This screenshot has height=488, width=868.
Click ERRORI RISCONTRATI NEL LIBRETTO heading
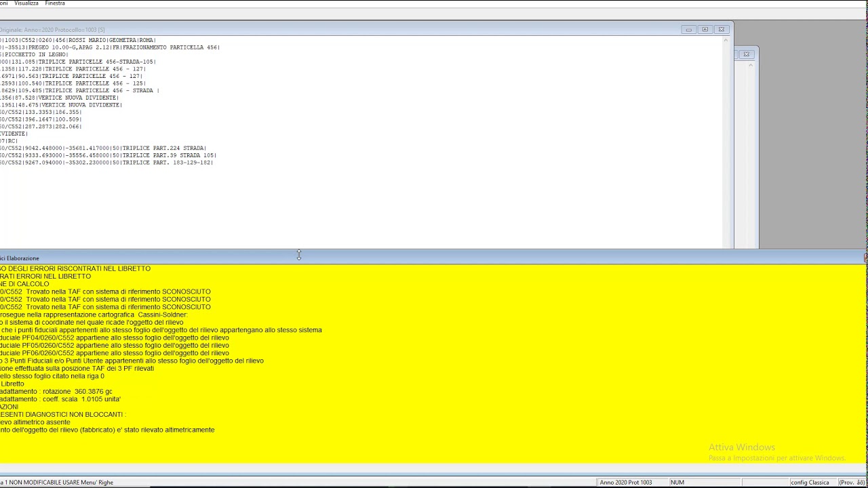click(75, 268)
